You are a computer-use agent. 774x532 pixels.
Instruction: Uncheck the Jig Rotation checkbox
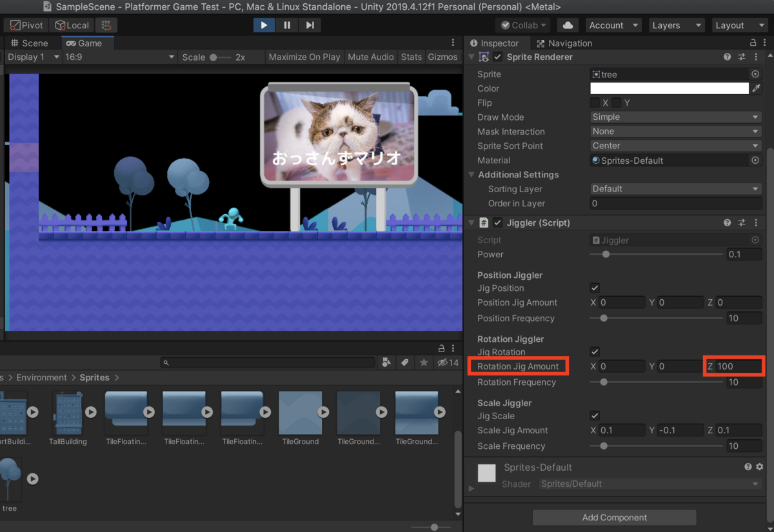595,352
